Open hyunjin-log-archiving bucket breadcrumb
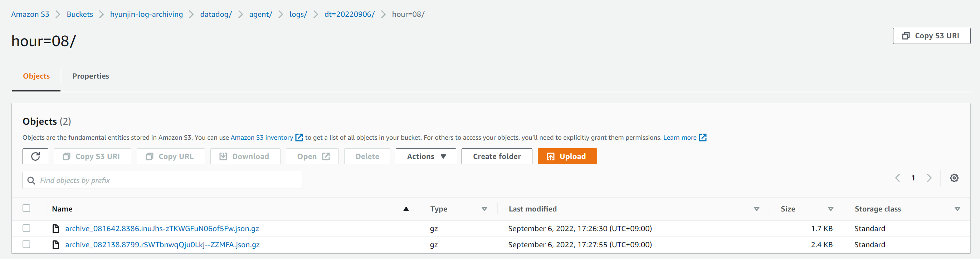Viewport: 980px width, 259px height. [146, 14]
